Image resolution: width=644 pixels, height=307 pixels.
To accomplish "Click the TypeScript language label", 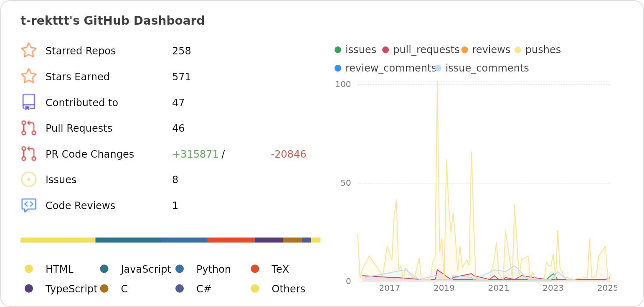I will (71, 289).
